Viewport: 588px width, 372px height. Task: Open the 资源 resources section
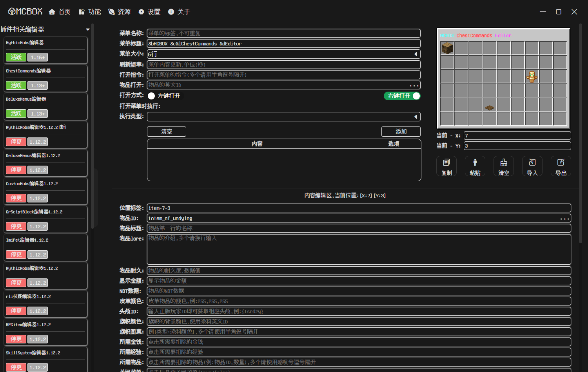120,12
